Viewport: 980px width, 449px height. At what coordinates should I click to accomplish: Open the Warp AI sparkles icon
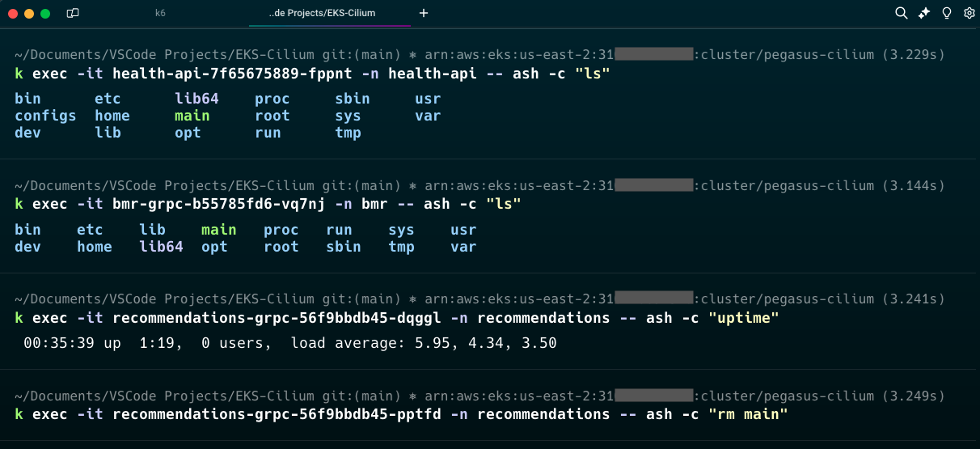click(924, 13)
